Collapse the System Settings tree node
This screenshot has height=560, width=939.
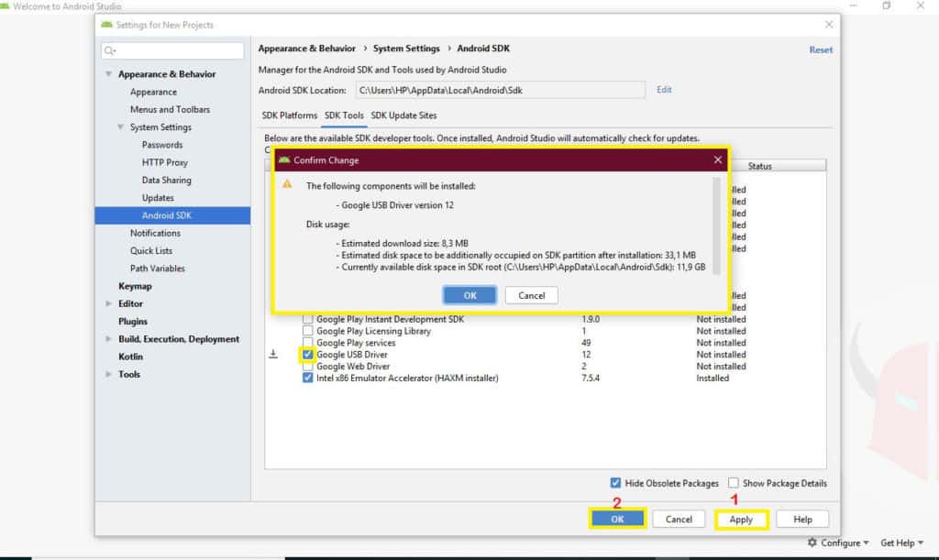[120, 127]
